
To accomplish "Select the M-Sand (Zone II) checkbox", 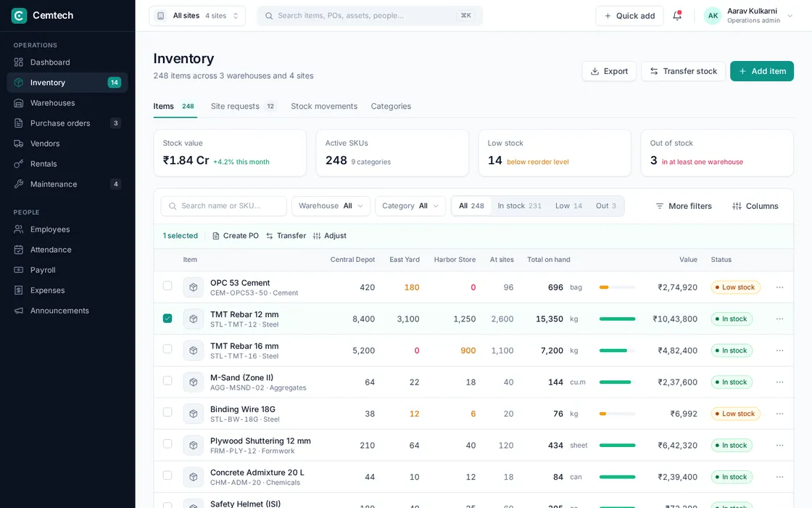I will click(x=167, y=380).
